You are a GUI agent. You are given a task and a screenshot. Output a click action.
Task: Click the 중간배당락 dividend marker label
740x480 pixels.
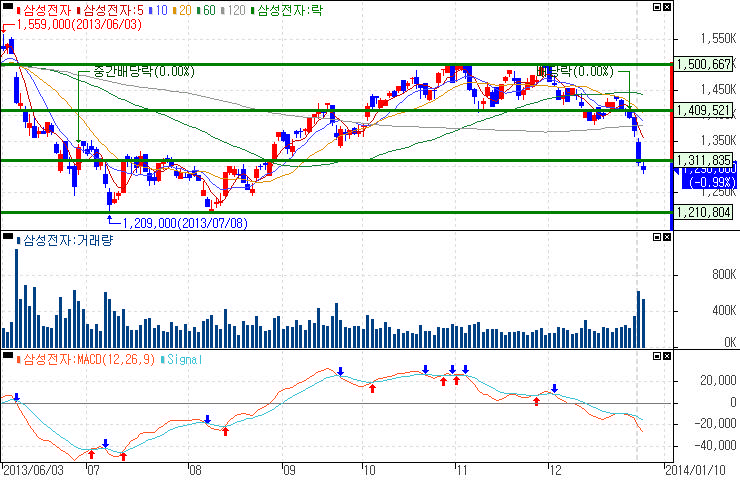tap(136, 72)
